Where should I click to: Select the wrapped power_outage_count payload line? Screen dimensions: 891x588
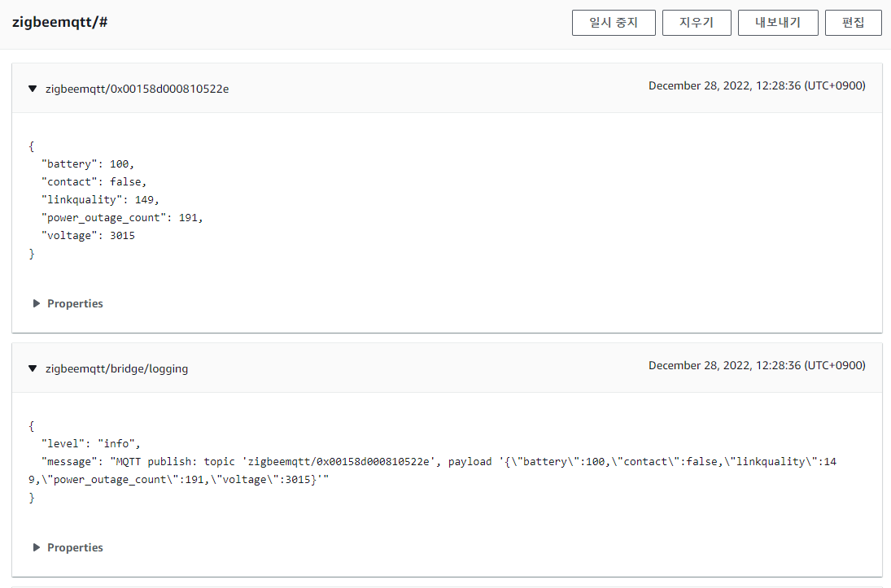(178, 480)
